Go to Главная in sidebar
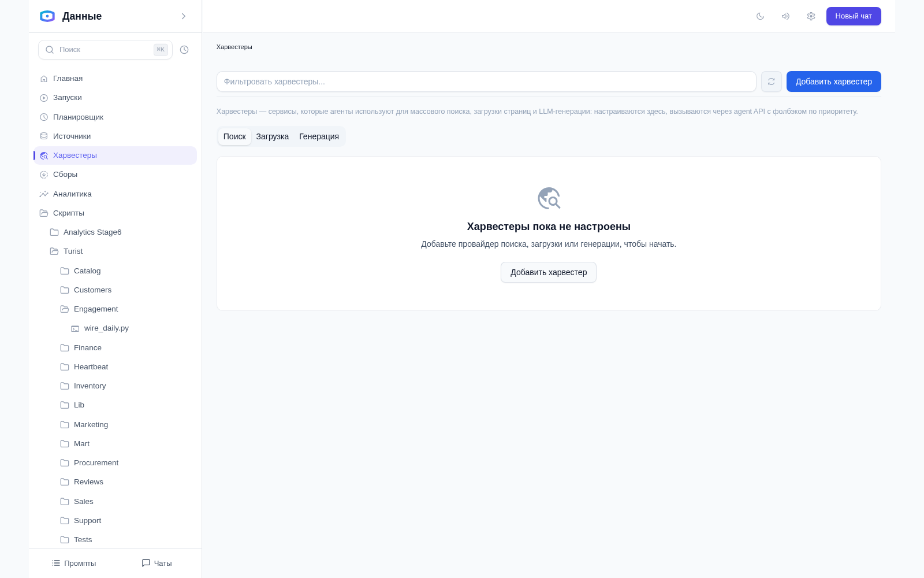The height and width of the screenshot is (578, 924). pos(115,79)
